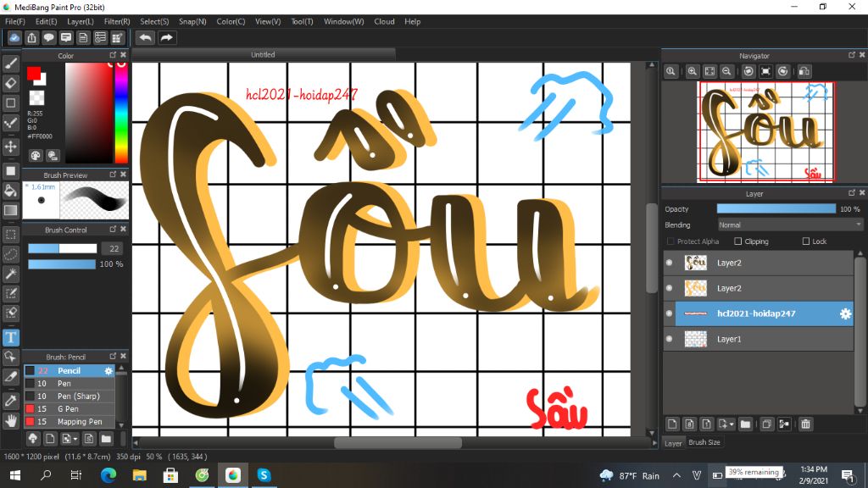868x488 pixels.
Task: Add a new layer folder
Action: pyautogui.click(x=745, y=424)
